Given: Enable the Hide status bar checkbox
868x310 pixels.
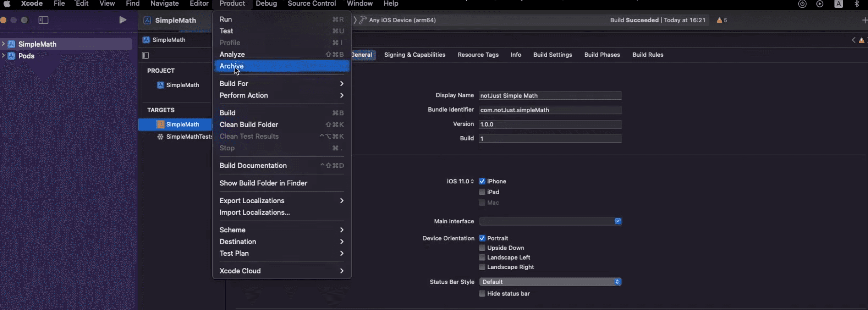Looking at the screenshot, I should (482, 293).
